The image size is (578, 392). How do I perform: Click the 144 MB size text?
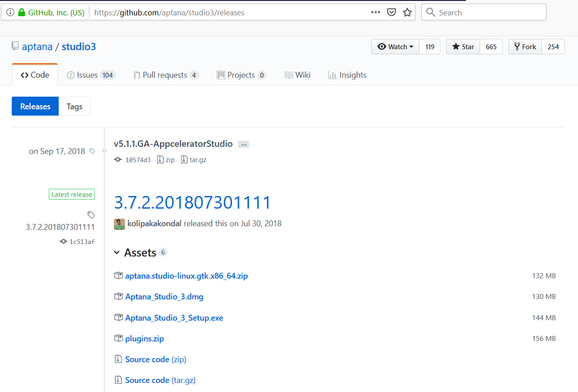tap(544, 318)
